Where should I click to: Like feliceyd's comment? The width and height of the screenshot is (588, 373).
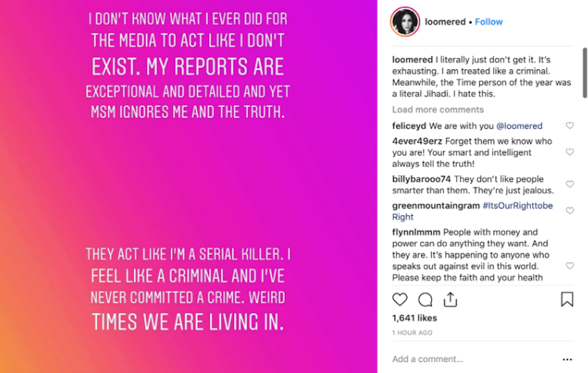tap(570, 126)
